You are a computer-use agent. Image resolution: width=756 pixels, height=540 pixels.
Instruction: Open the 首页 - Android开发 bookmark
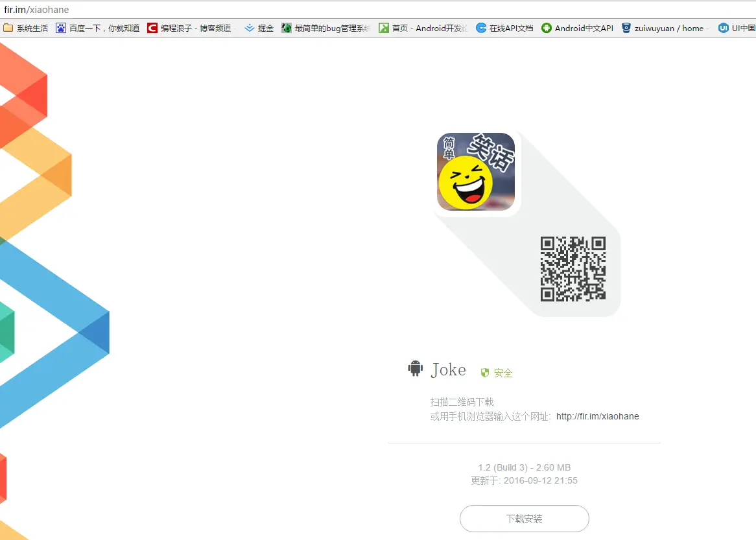click(423, 28)
